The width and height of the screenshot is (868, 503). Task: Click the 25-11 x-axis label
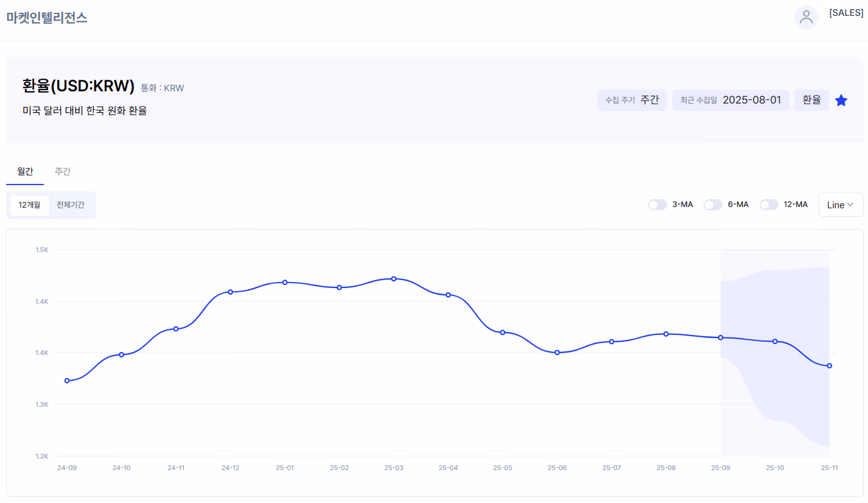click(830, 468)
